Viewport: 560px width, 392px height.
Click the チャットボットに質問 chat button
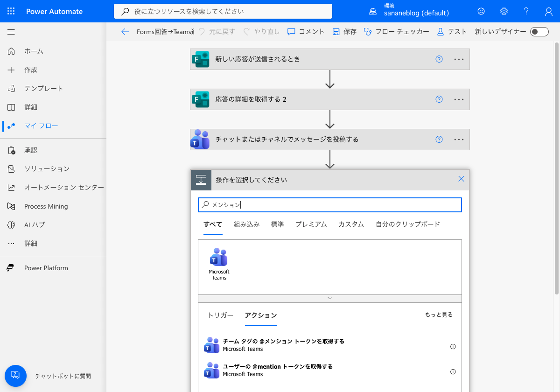click(16, 376)
